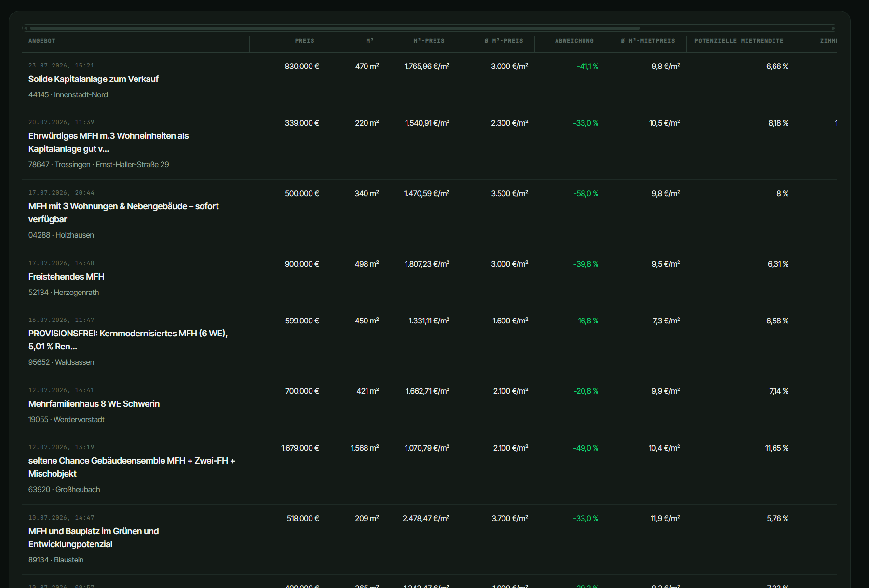Click the M² column header

pos(370,41)
